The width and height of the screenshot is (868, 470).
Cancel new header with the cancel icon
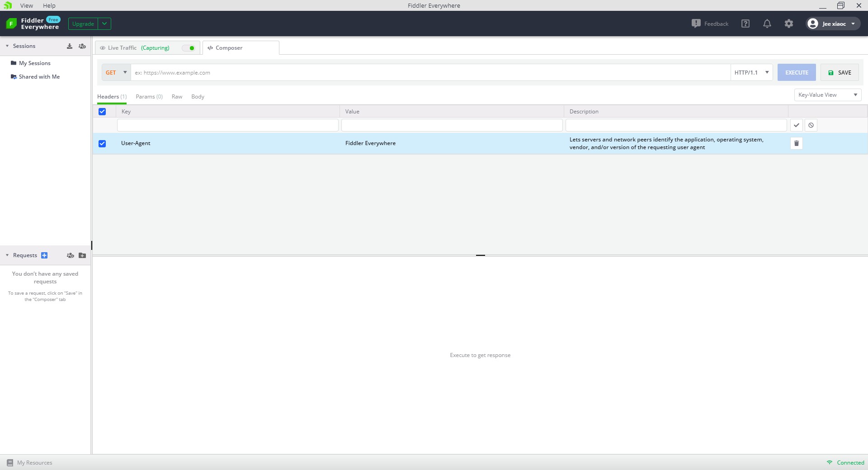[x=811, y=125]
